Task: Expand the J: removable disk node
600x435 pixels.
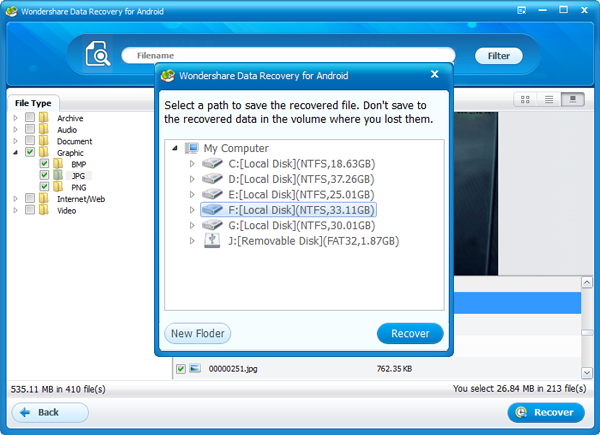Action: (192, 241)
